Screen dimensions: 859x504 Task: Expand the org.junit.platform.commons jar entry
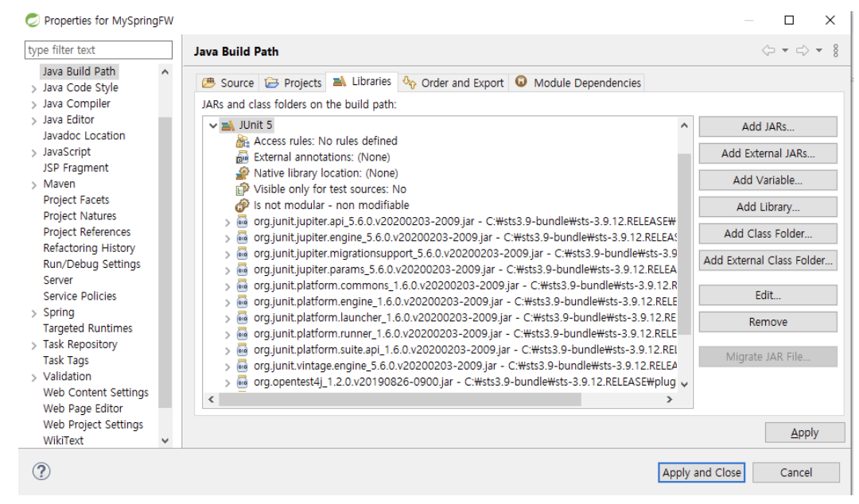[227, 286]
